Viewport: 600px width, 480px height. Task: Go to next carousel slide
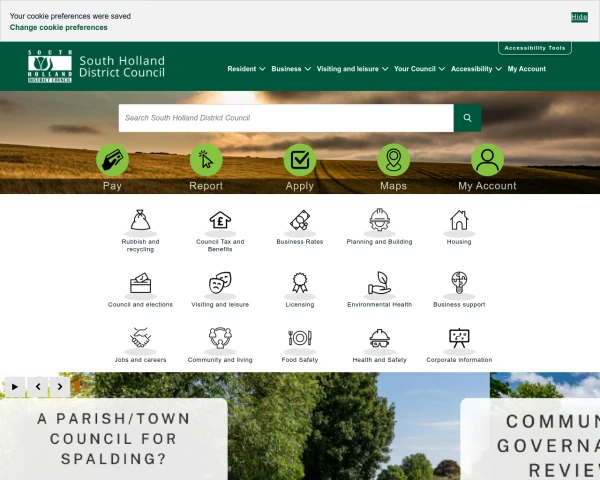(x=60, y=387)
